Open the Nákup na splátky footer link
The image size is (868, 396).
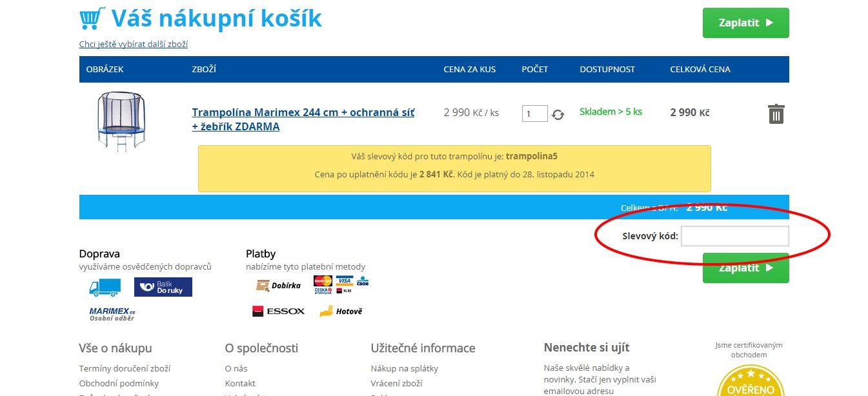point(404,369)
